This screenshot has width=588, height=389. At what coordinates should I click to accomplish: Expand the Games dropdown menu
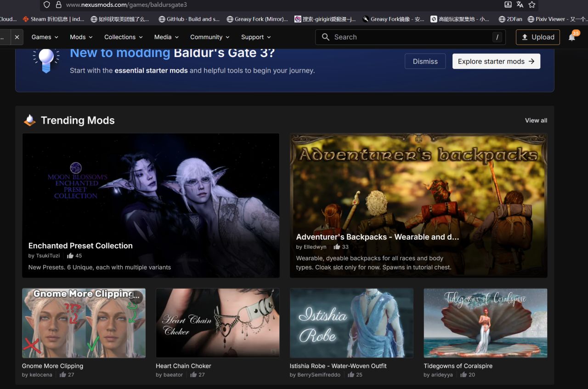[x=45, y=37]
